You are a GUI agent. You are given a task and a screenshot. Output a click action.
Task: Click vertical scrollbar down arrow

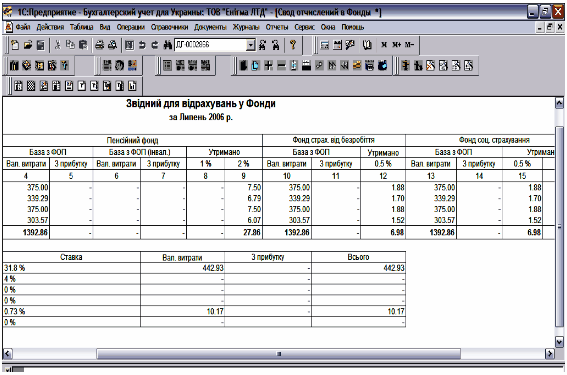pyautogui.click(x=559, y=341)
